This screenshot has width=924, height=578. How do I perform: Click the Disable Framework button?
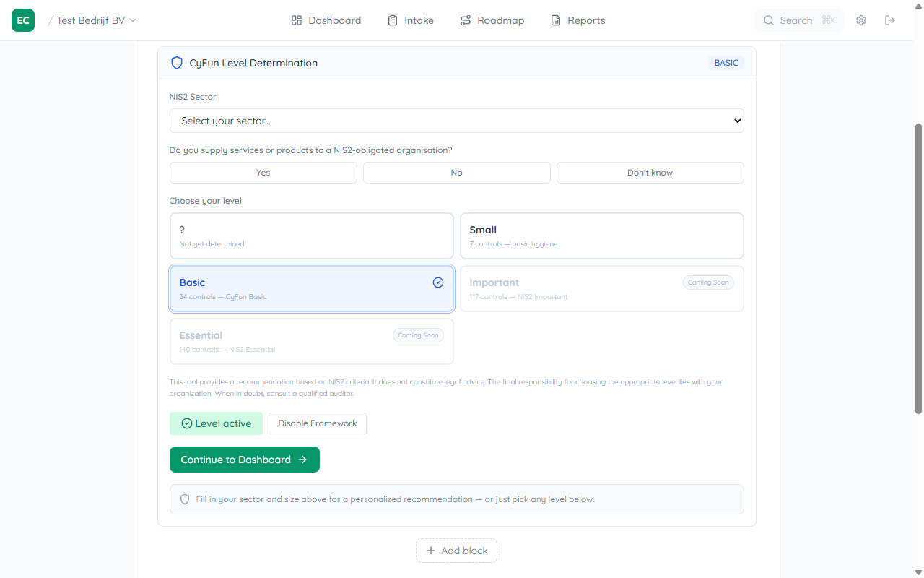pos(317,423)
